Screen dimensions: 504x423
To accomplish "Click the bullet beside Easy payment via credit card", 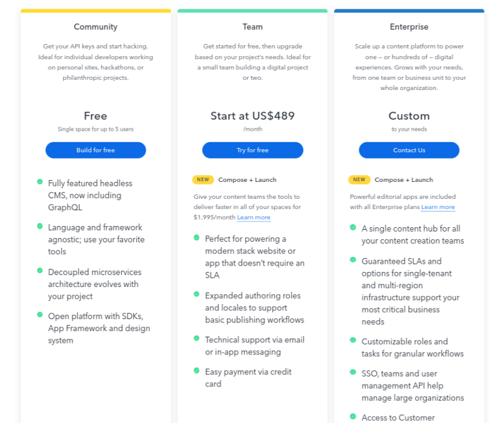I will 196,369.
